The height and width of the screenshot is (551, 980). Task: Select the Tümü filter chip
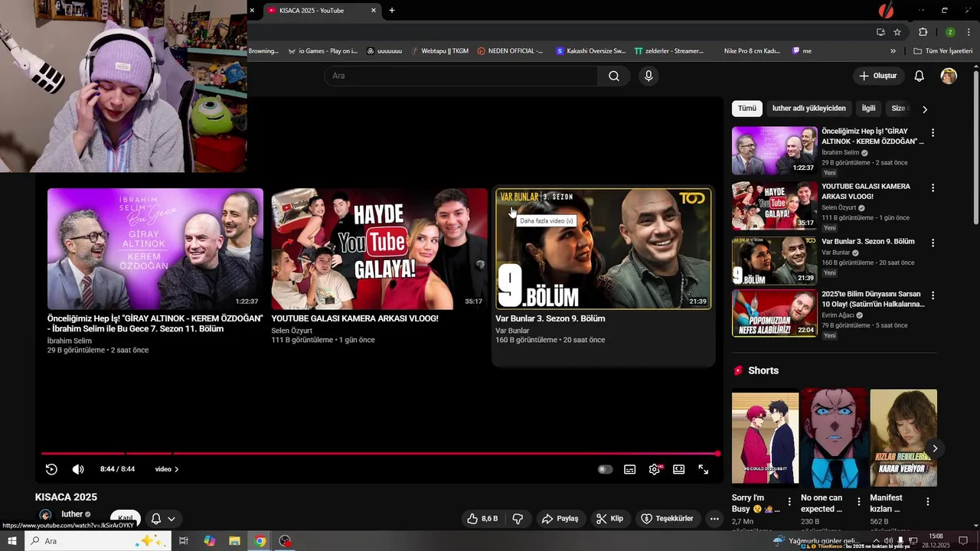point(746,109)
